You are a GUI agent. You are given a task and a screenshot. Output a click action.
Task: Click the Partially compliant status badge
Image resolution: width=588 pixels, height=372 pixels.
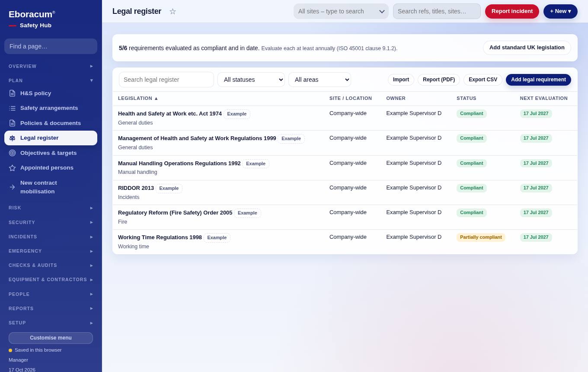[481, 237]
